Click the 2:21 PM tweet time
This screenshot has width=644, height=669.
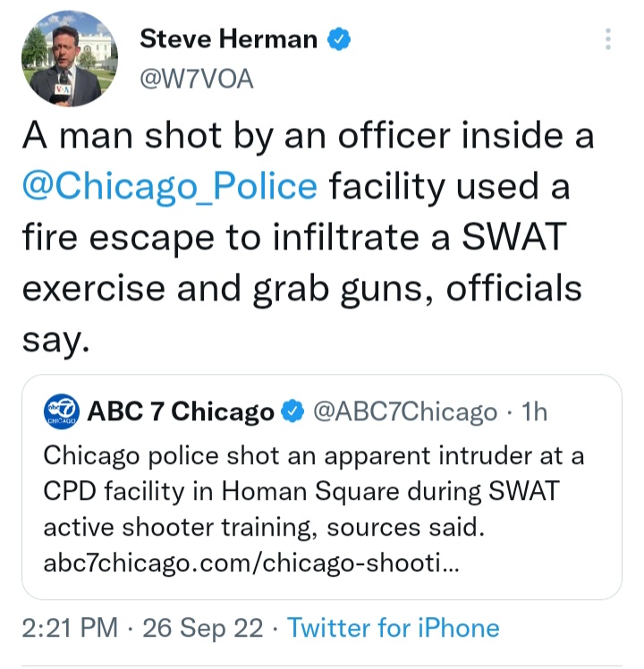click(x=68, y=628)
